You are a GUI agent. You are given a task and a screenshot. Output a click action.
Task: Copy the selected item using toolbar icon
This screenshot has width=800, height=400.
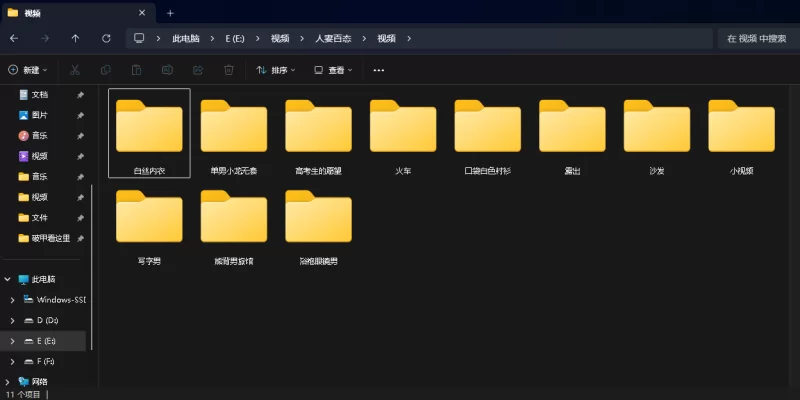coord(106,70)
